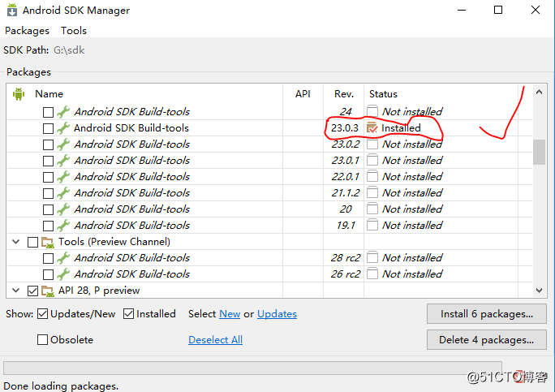Click wrench icon of Build-tools revision 23.0.1
Screen dimensions: 555x392
63,161
